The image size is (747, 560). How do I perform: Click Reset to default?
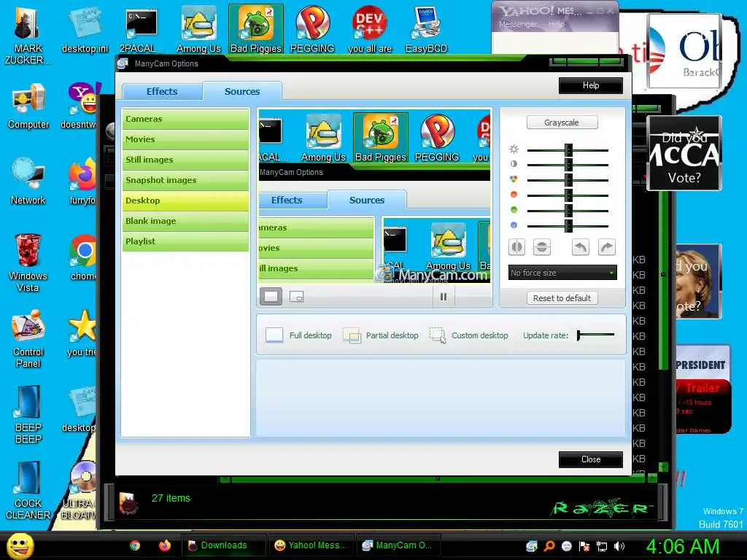click(562, 298)
